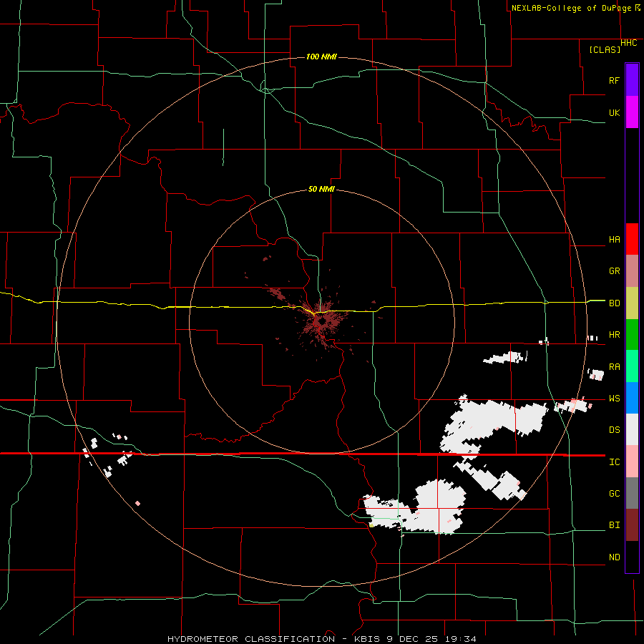Click the HR legend label
Image resolution: width=644 pixels, height=644 pixels.
614,335
